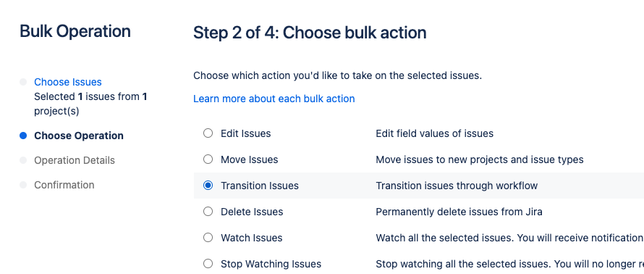Click the Choose Operation step in sidebar
The height and width of the screenshot is (274, 644).
(x=79, y=136)
